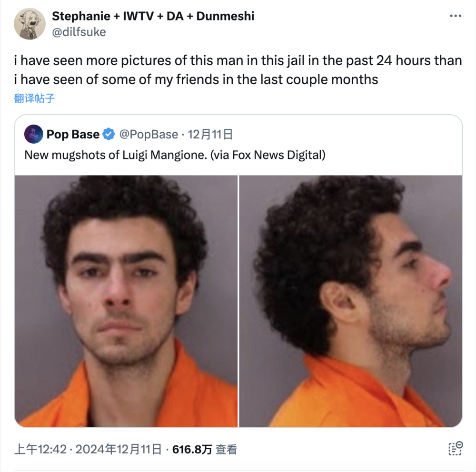
Task: Open the @dilfsuke handle profile
Action: (x=79, y=32)
